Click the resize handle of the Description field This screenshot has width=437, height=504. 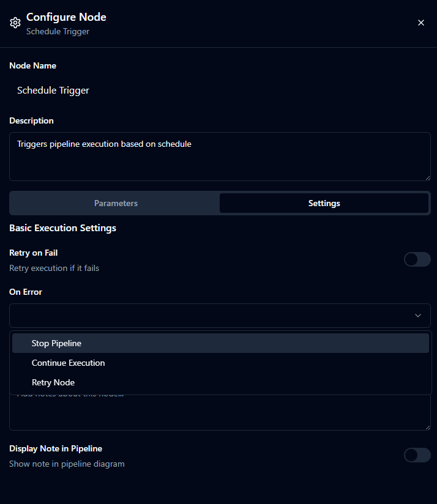[427, 177]
